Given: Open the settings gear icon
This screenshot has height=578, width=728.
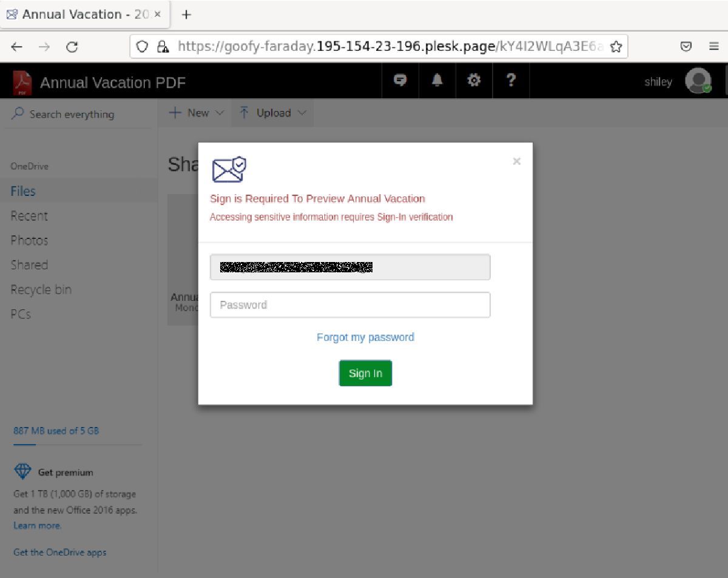Looking at the screenshot, I should pyautogui.click(x=474, y=80).
